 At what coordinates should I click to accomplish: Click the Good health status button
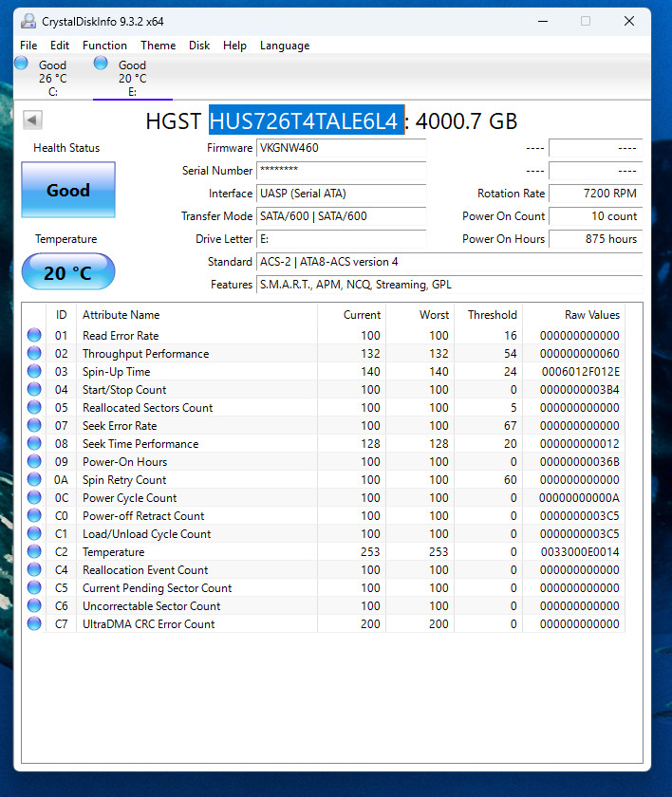tap(68, 190)
